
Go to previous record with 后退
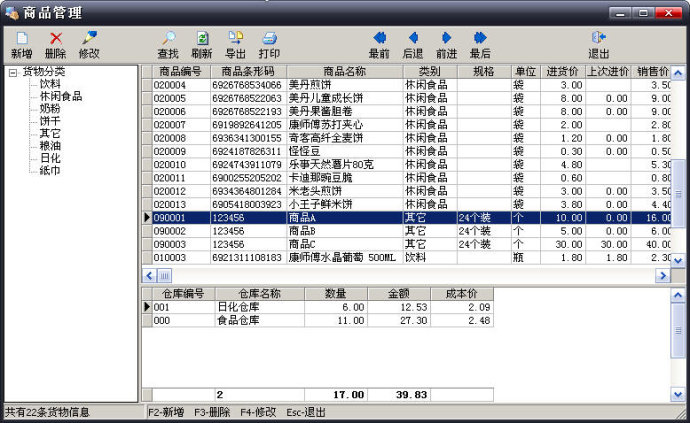(413, 38)
